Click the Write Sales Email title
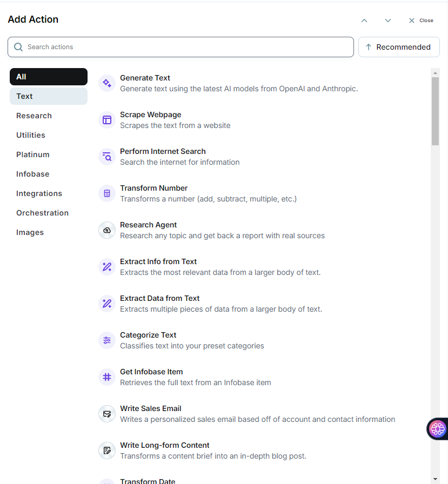448x484 pixels. tap(151, 408)
